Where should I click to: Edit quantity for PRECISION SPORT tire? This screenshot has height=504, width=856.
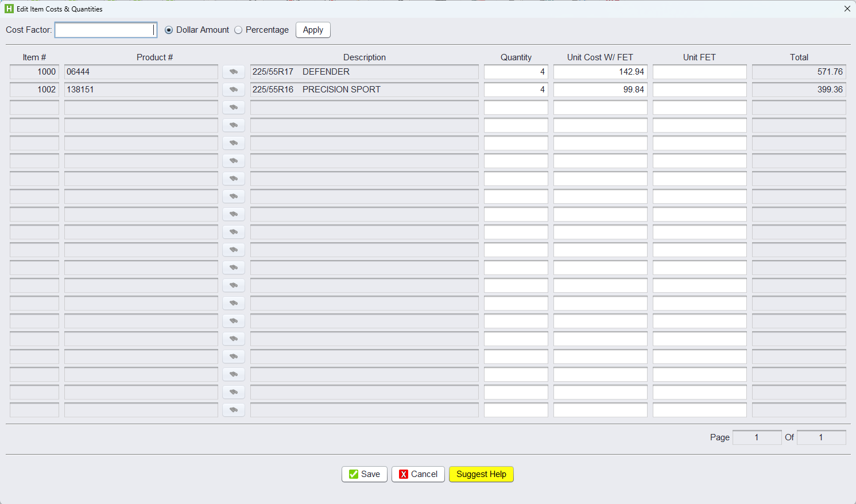516,90
